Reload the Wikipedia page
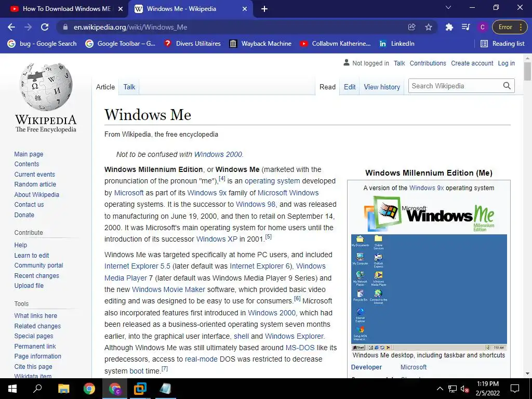This screenshot has width=532, height=399. click(45, 27)
